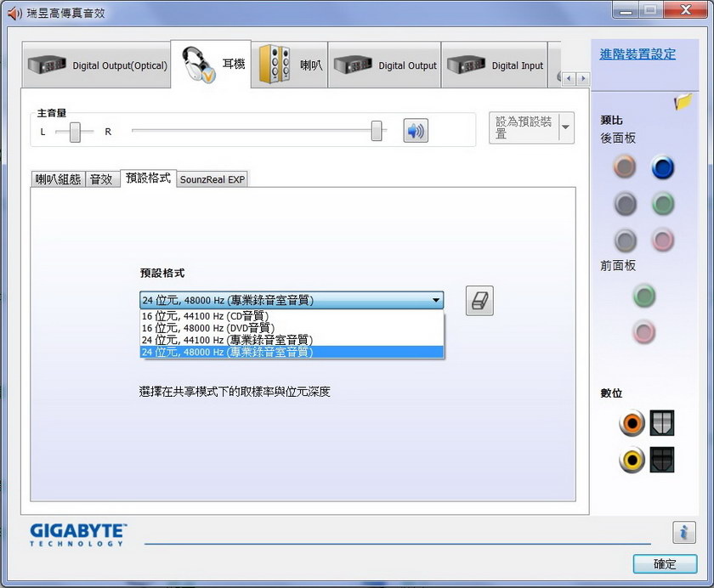Click the L/R balance slider handle
Image resolution: width=714 pixels, height=588 pixels.
point(75,132)
